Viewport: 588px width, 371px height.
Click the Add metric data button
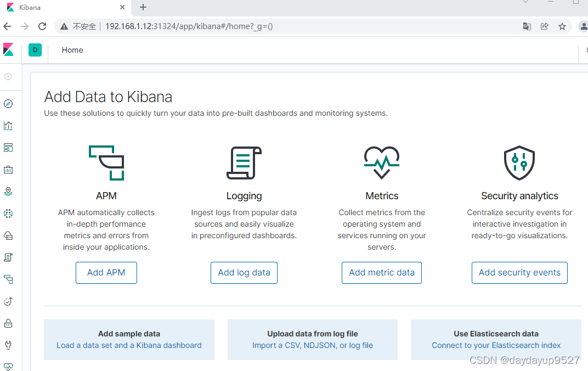click(x=382, y=273)
